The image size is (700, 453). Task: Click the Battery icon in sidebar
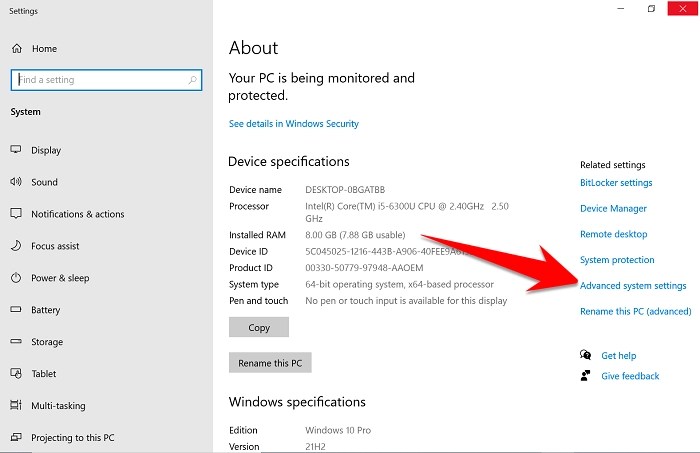tap(16, 309)
